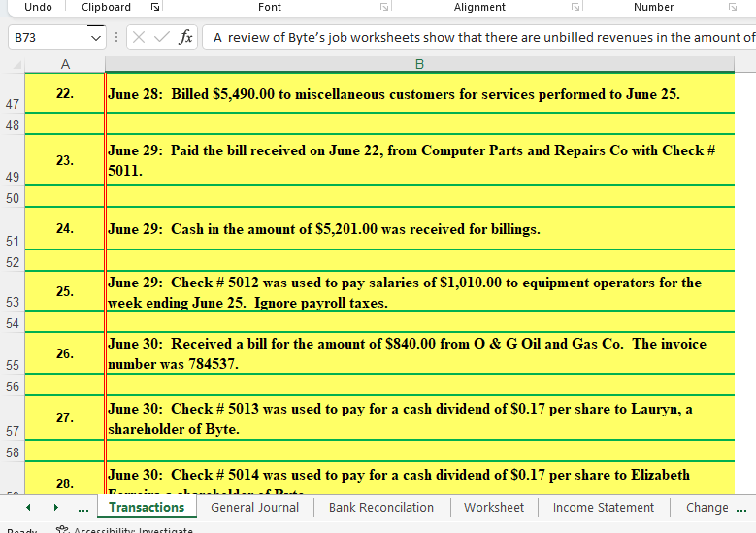Open the Clipboard dialog launcher
This screenshot has width=756, height=533.
pos(155,7)
